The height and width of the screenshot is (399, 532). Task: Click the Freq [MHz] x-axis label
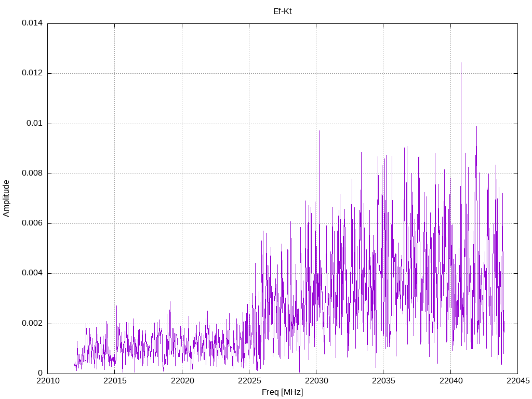tap(282, 392)
